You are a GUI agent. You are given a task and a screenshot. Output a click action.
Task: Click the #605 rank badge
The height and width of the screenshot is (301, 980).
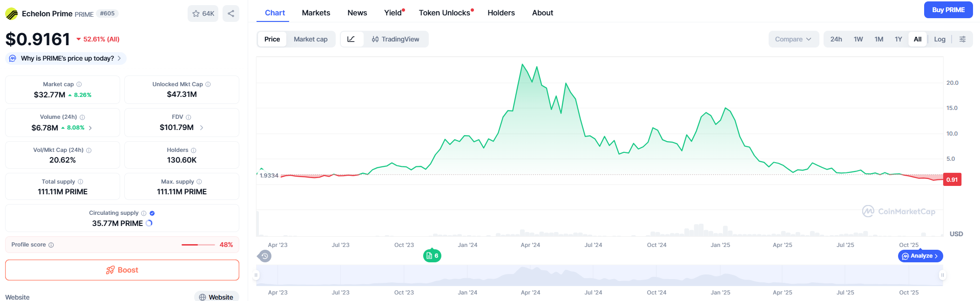(x=108, y=14)
